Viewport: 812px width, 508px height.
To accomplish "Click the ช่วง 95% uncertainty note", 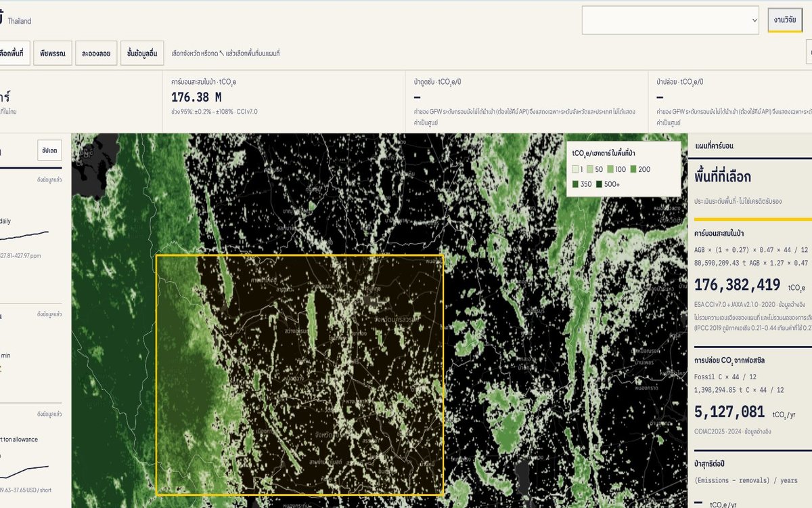I will (214, 112).
